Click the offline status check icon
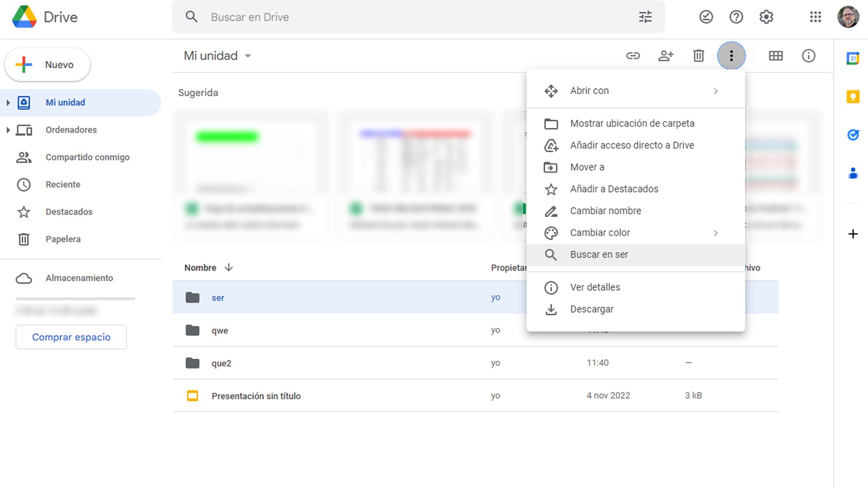 706,17
